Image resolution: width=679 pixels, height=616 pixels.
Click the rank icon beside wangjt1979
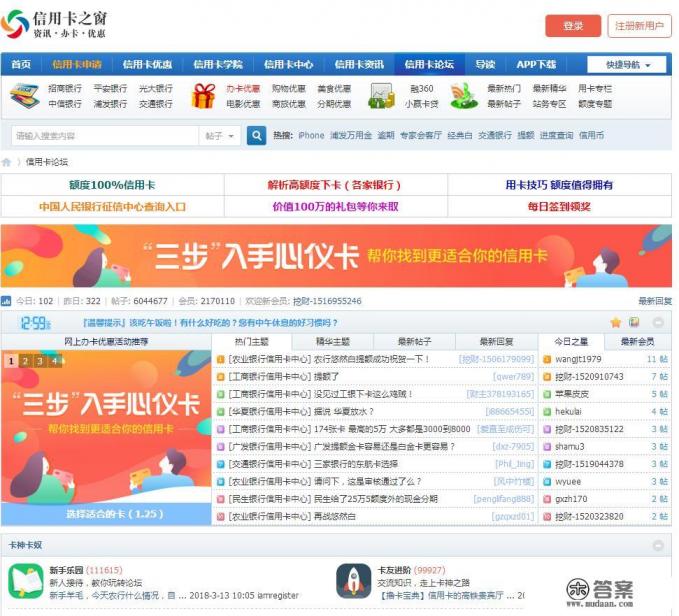click(x=547, y=359)
